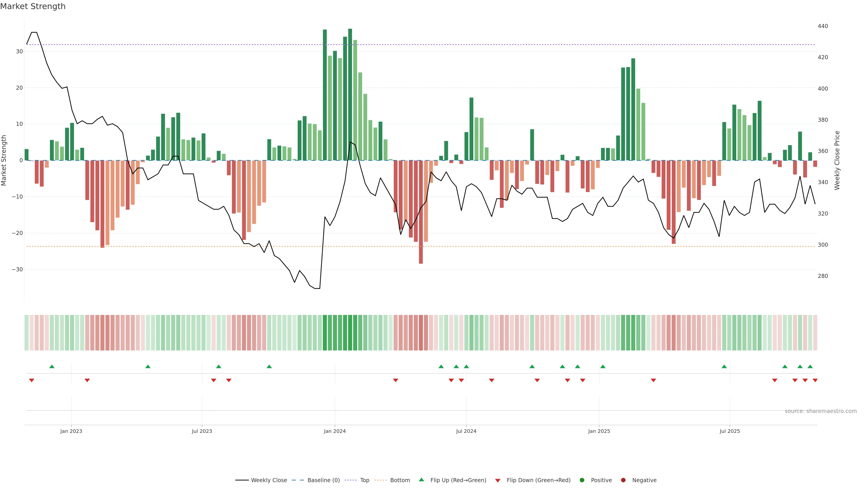Click the Market Strength chart title

coord(33,6)
